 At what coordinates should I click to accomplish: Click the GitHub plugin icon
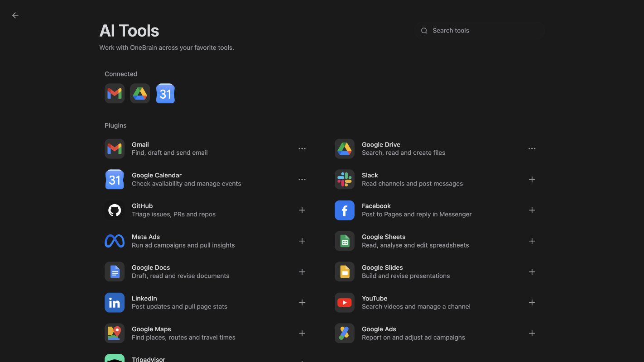pyautogui.click(x=115, y=210)
